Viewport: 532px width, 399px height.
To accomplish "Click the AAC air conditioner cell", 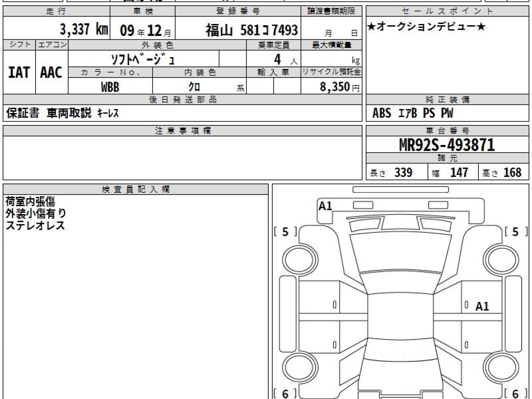I will pyautogui.click(x=51, y=73).
